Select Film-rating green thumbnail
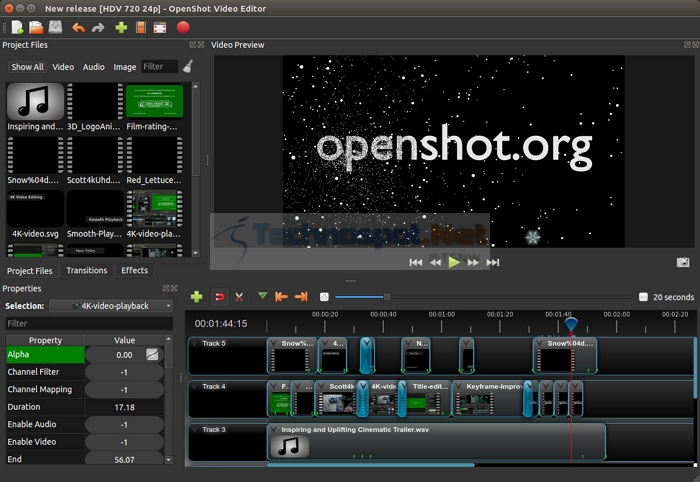Viewport: 700px width, 482px height. click(x=154, y=102)
